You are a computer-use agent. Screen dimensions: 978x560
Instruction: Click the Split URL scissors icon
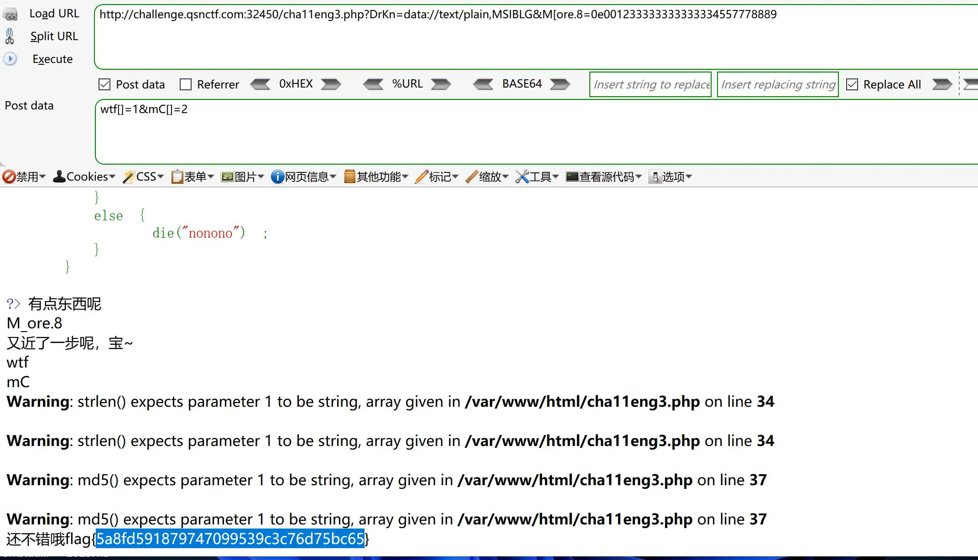[x=10, y=36]
